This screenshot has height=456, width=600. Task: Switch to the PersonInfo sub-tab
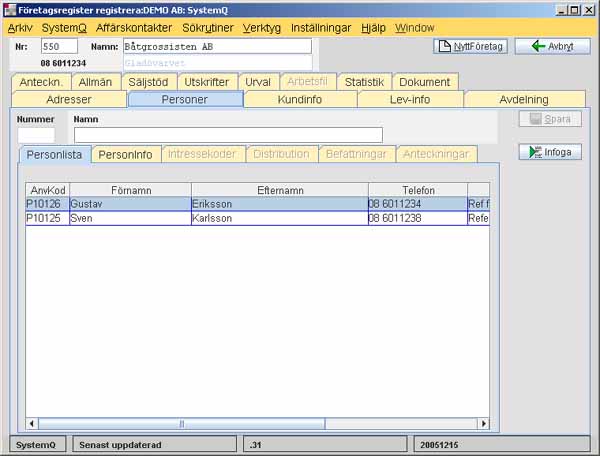[x=126, y=155]
